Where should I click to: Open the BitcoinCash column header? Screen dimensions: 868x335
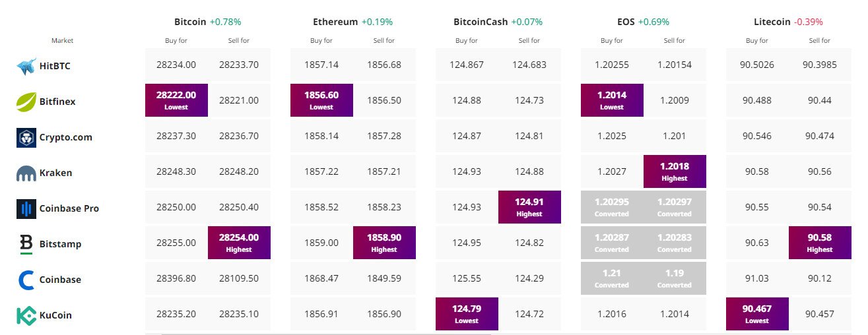[481, 22]
